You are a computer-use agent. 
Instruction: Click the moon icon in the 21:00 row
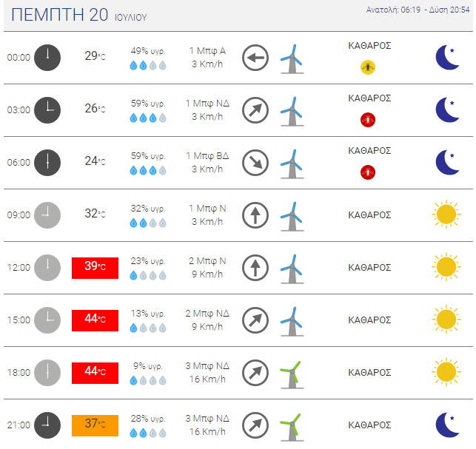(446, 425)
